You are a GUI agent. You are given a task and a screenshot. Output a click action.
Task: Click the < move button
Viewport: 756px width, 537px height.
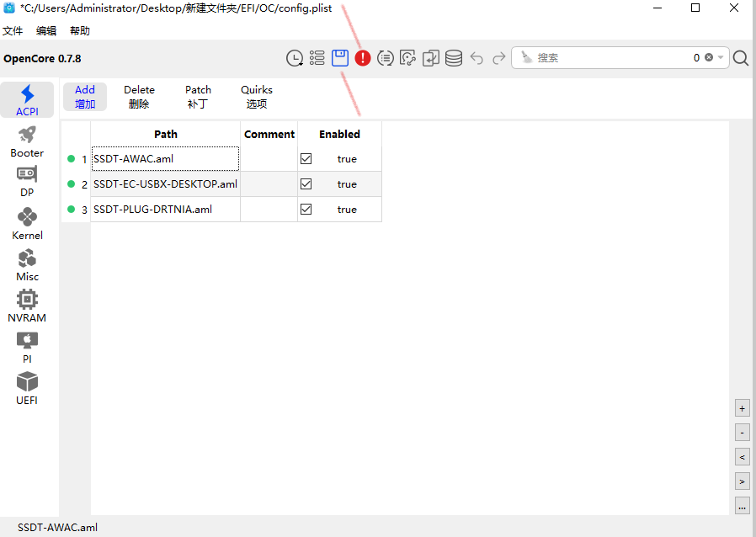click(742, 457)
